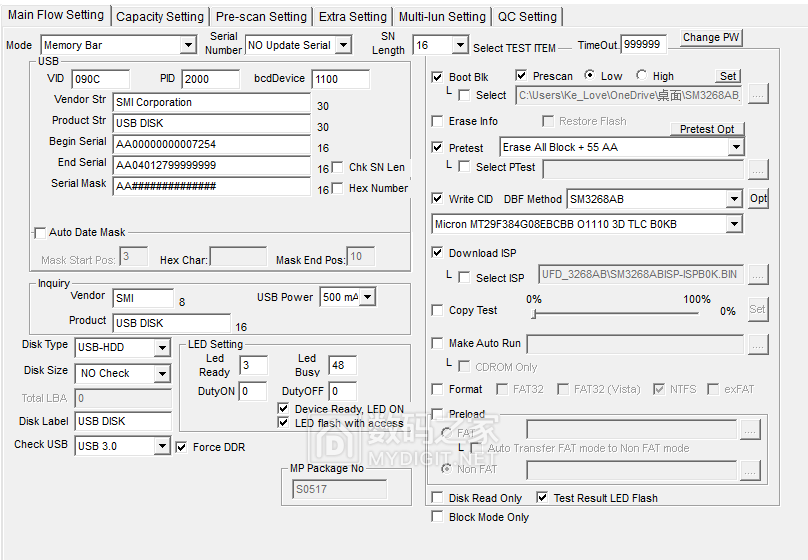This screenshot has width=808, height=560.
Task: Expand the USB Power dropdown
Action: pos(367,297)
